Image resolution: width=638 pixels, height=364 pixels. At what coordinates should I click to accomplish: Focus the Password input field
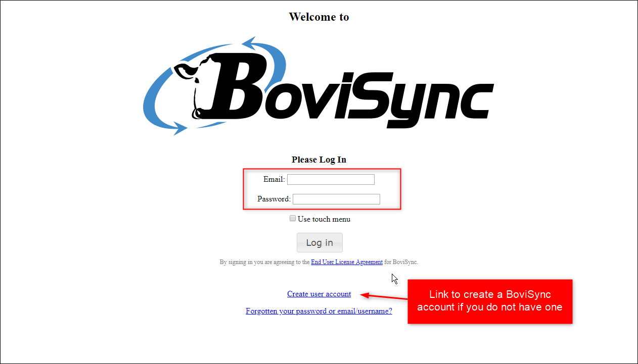click(336, 199)
